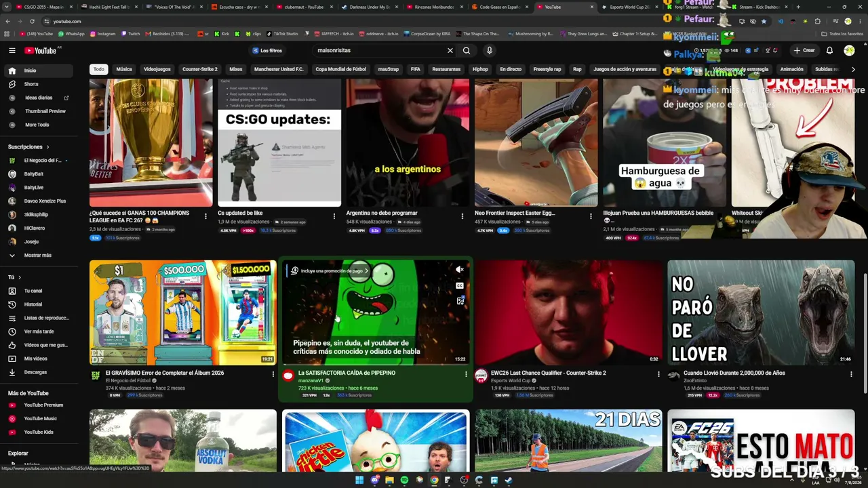868x488 pixels.
Task: Open options menu for EWC26 Last Chance Qualifier
Action: click(658, 374)
